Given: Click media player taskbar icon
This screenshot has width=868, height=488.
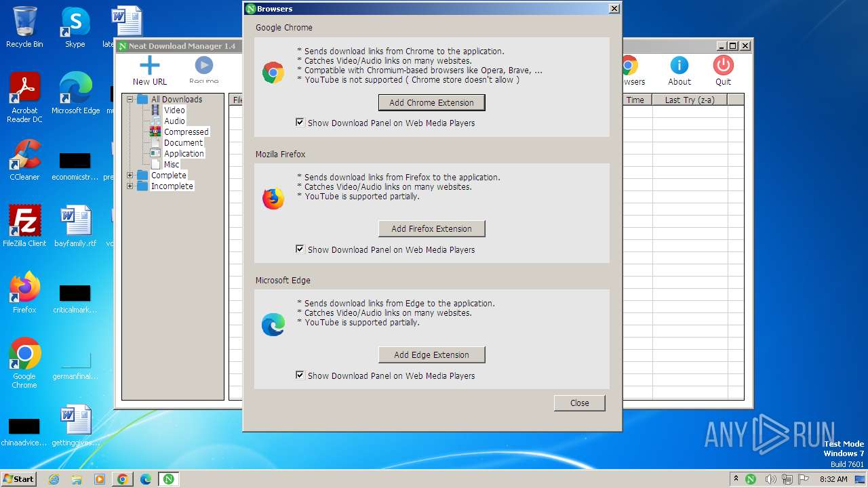Looking at the screenshot, I should pyautogui.click(x=100, y=479).
